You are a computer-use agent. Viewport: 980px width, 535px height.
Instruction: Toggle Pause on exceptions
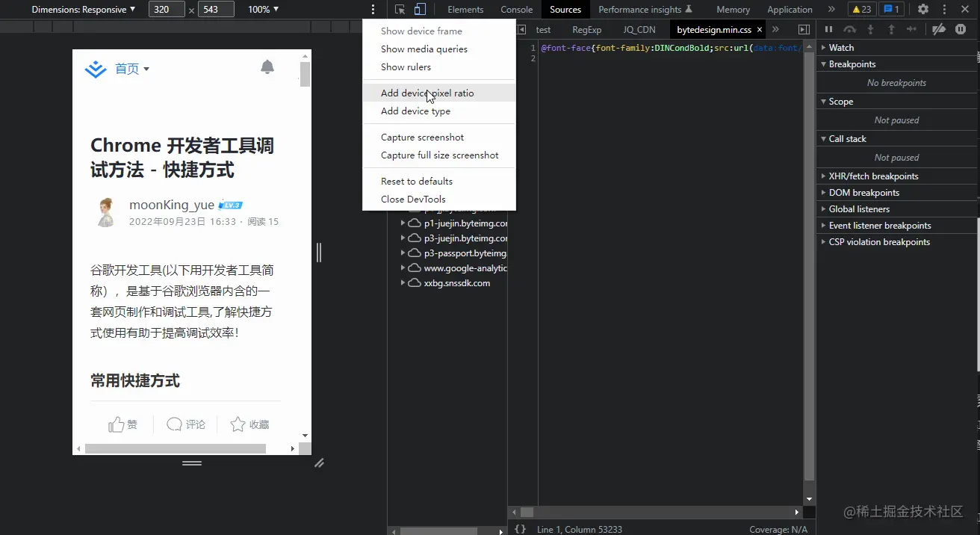click(961, 30)
